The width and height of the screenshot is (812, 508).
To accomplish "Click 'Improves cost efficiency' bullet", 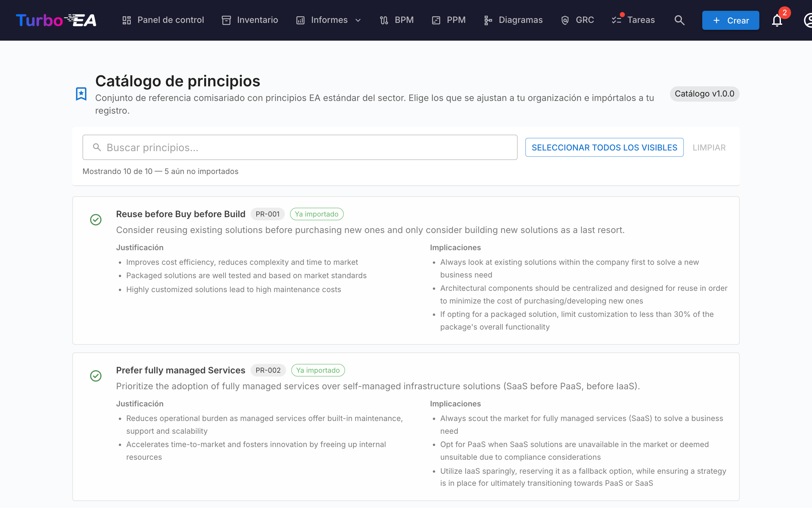I will (242, 262).
